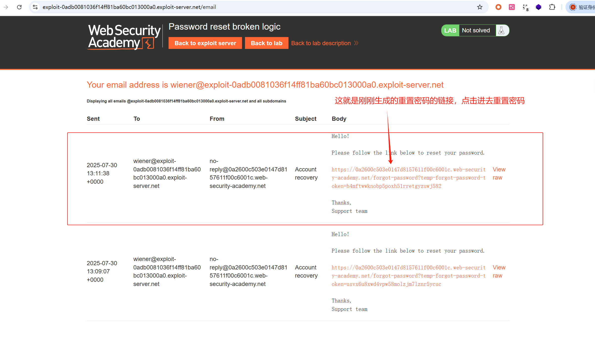Click the browser address bar URL
Image resolution: width=595 pixels, height=364 pixels.
129,7
